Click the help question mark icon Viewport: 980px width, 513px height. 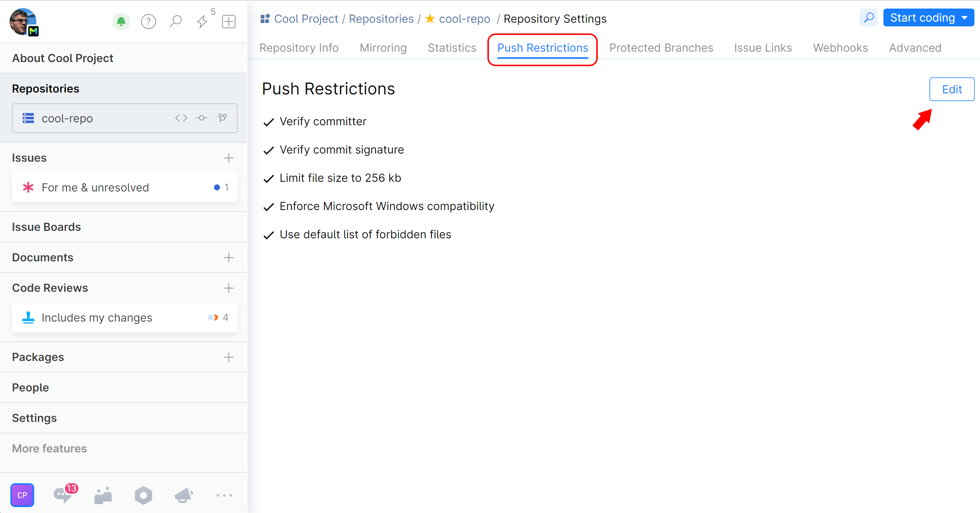click(x=149, y=19)
